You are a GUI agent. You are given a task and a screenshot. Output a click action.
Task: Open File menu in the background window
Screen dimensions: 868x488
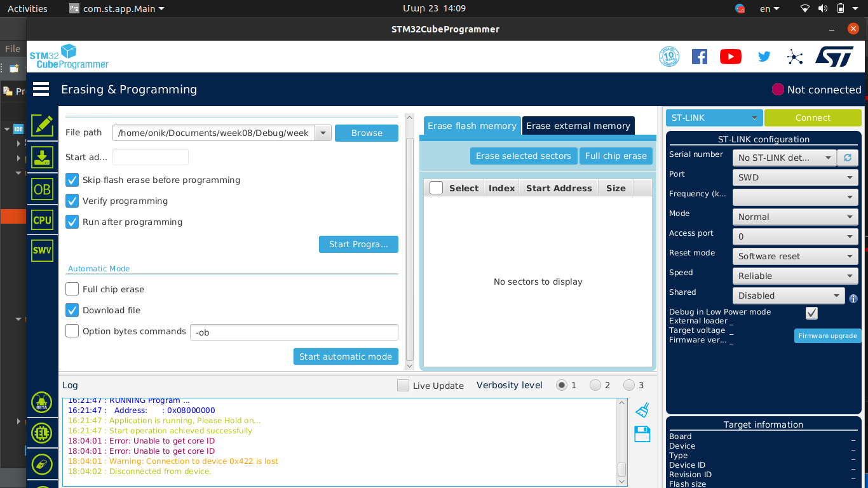[13, 49]
